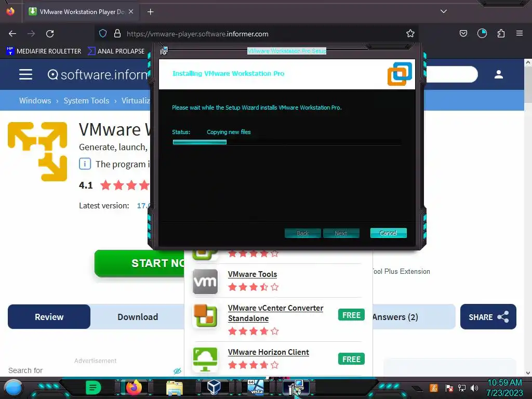Switch to the Download tab
Image resolution: width=532 pixels, height=399 pixels.
(x=137, y=317)
